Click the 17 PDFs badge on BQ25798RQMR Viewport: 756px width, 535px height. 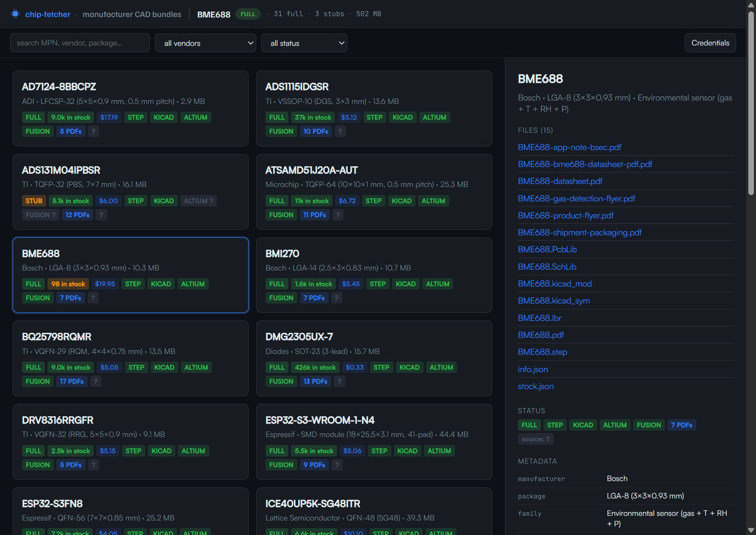72,382
